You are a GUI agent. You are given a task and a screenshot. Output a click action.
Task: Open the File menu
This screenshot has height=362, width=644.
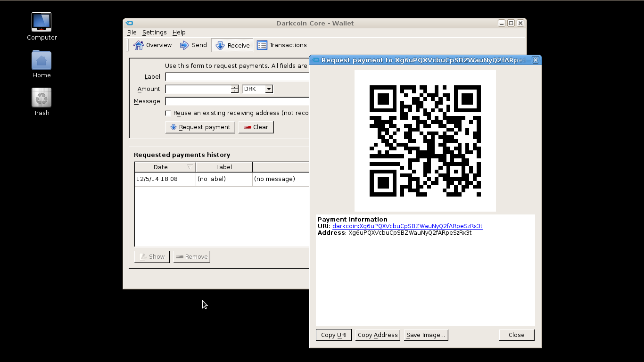(132, 33)
